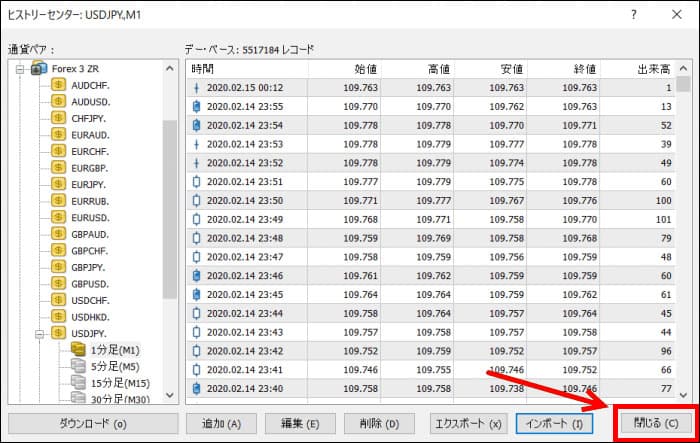Viewport: 700px width, 443px height.
Task: Select the row dated 2020.02.14 23:54
Action: coord(431,125)
